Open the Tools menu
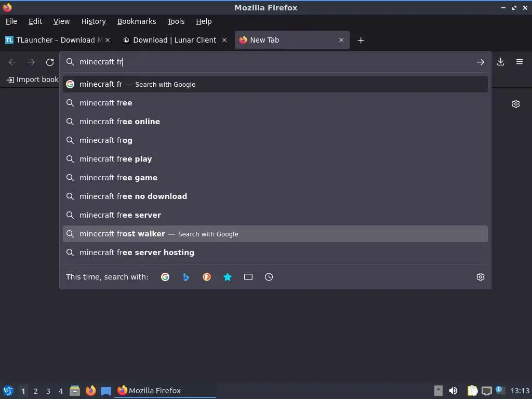532x399 pixels. (x=176, y=21)
